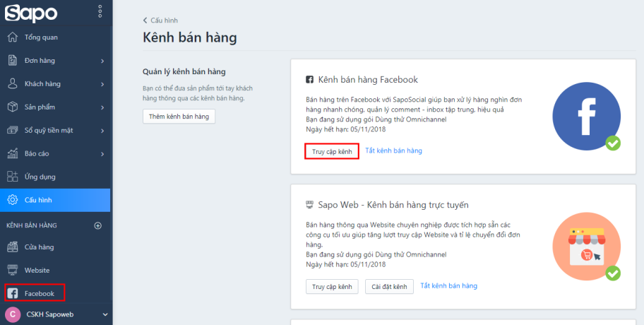Image resolution: width=644 pixels, height=325 pixels.
Task: Click small Facebook icon in card heading
Action: [310, 80]
